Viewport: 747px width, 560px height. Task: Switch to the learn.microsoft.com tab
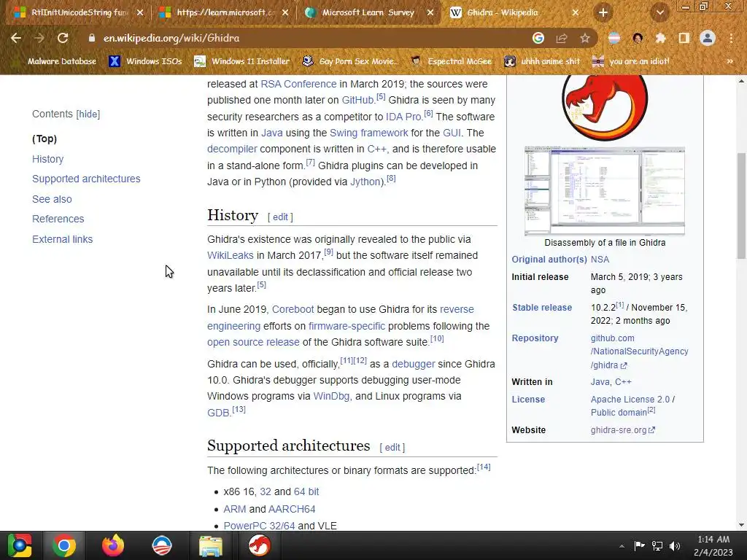pos(225,12)
